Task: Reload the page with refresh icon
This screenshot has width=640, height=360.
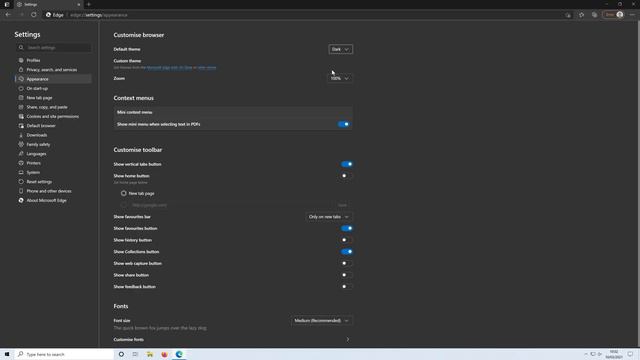Action: pyautogui.click(x=33, y=15)
